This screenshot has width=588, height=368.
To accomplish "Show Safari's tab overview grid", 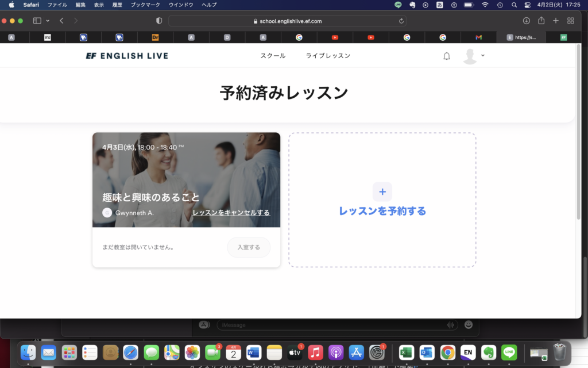I will click(x=570, y=20).
